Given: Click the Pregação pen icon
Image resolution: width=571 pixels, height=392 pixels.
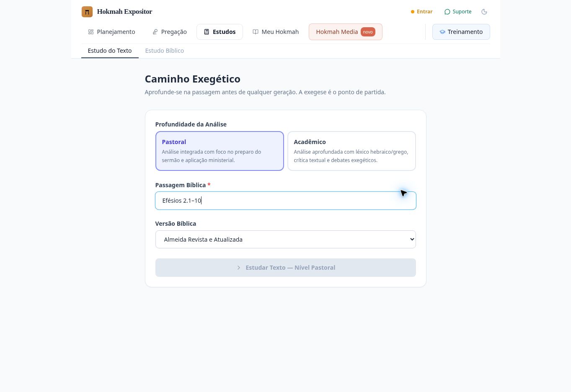Looking at the screenshot, I should pos(155,32).
